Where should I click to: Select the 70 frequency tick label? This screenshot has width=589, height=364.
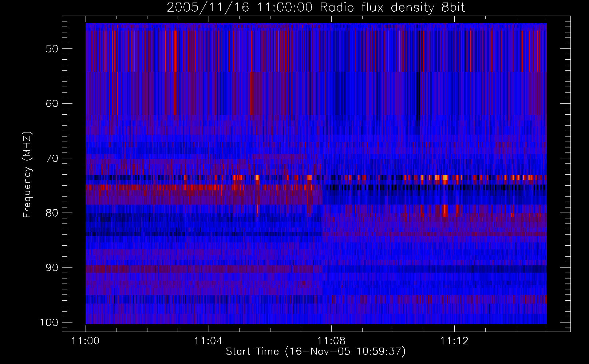pyautogui.click(x=52, y=158)
